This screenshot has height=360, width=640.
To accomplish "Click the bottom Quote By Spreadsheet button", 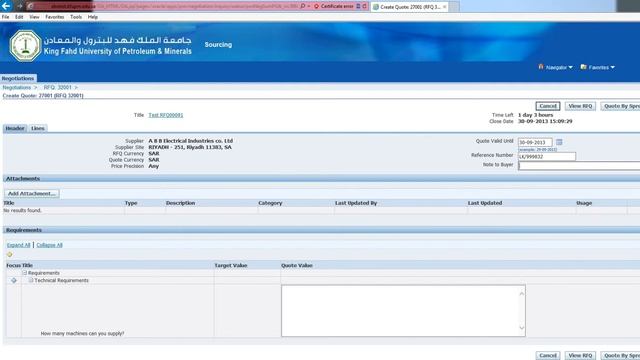I will (620, 356).
